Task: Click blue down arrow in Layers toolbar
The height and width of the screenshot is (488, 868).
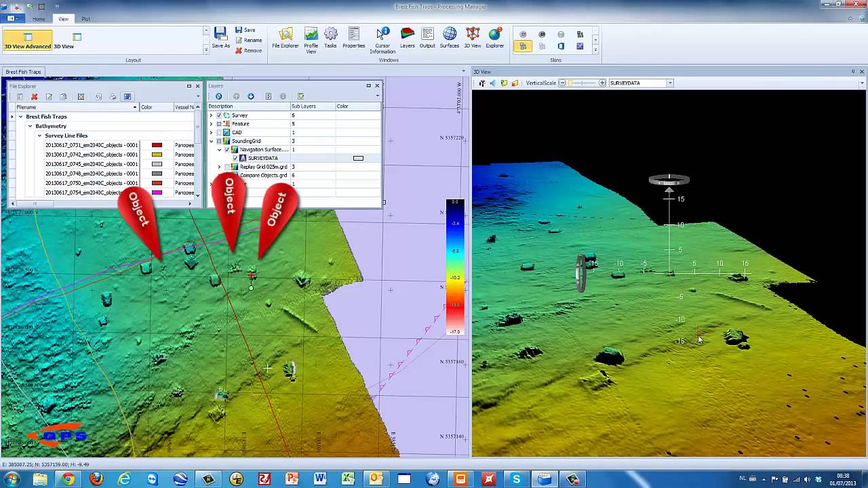Action: (251, 96)
